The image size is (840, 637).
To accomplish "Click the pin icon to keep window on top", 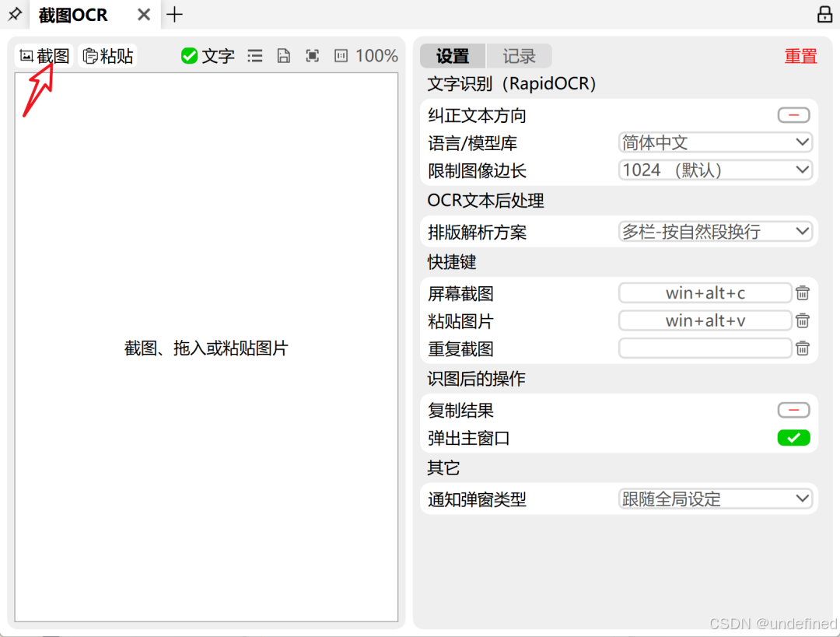I will [14, 14].
